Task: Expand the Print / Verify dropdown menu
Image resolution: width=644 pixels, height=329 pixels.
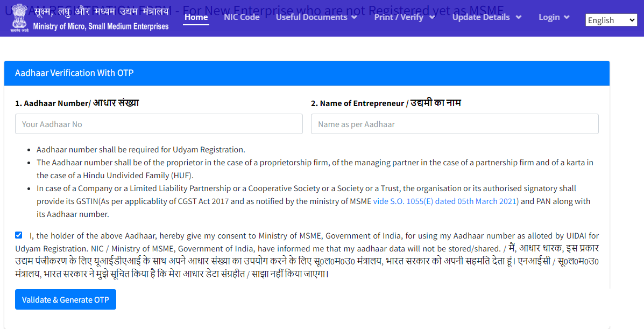Action: [x=405, y=17]
